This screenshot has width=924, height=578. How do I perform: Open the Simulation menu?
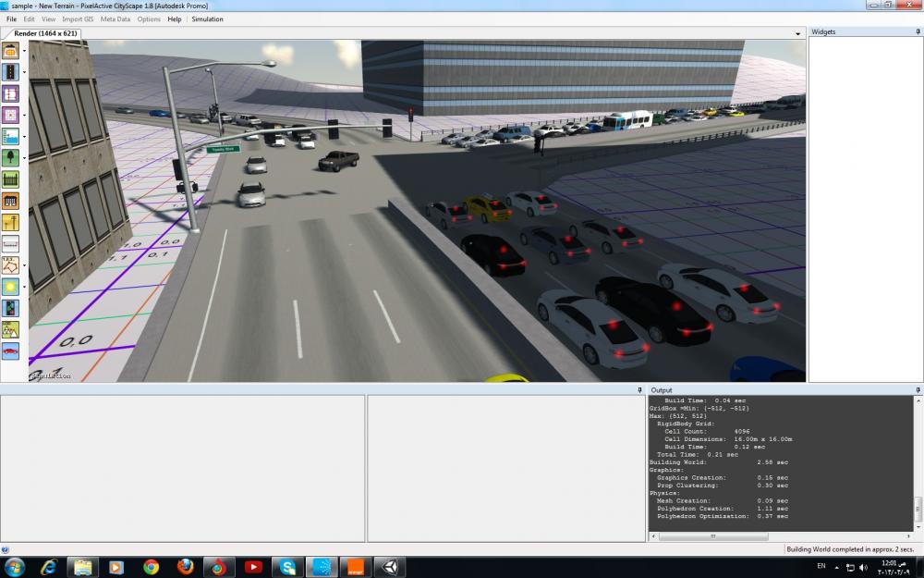click(x=207, y=18)
